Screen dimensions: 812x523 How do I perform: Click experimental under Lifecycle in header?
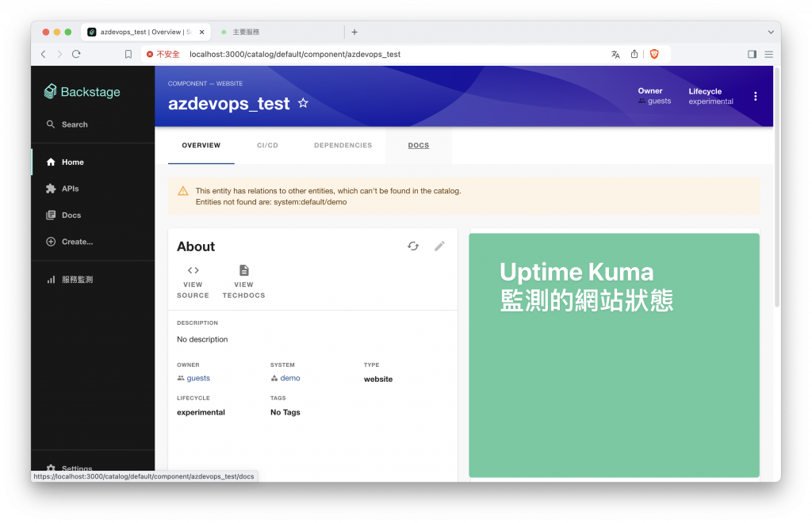(x=710, y=101)
